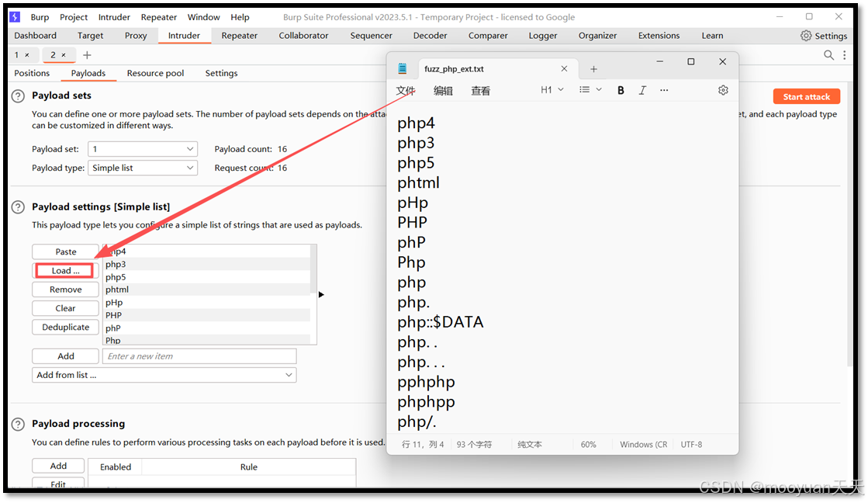Open the Resource pool sub-tab
Screen dimensions: 868x503
pyautogui.click(x=155, y=73)
